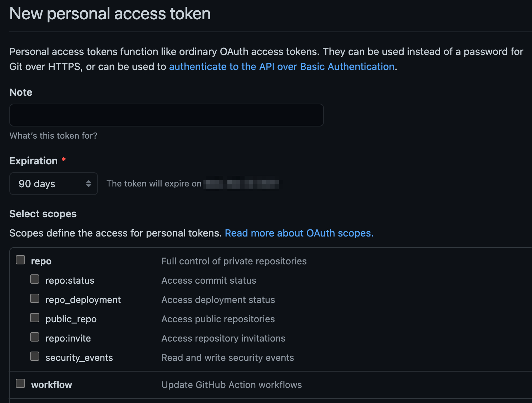Click the 'public_repo' label text

71,319
